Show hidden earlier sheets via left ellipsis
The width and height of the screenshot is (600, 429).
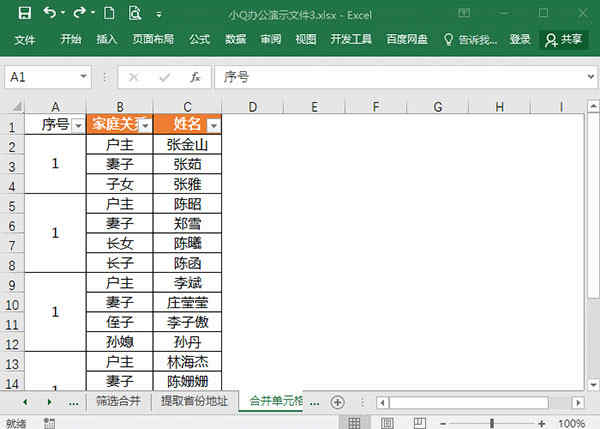73,403
